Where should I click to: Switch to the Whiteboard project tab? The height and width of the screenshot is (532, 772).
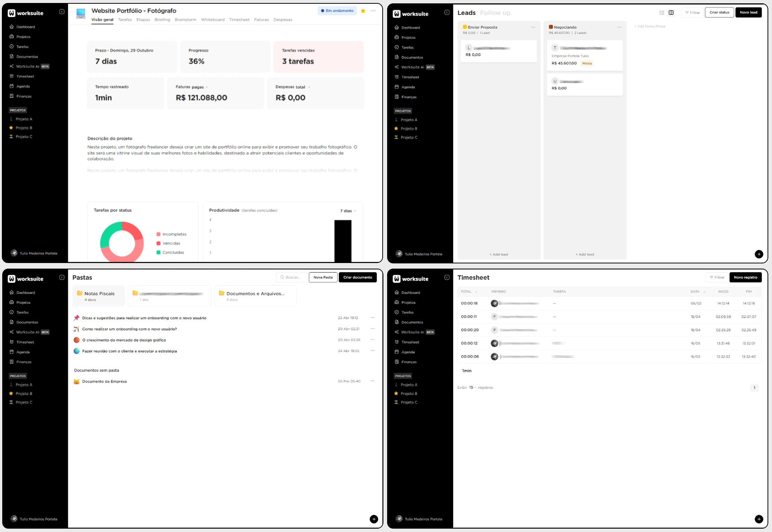pyautogui.click(x=213, y=20)
